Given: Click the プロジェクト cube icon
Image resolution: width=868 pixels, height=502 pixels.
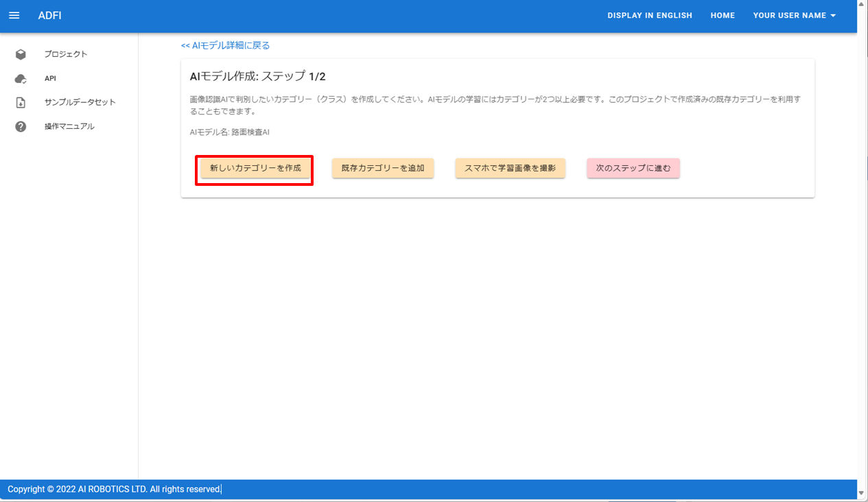Looking at the screenshot, I should (21, 54).
